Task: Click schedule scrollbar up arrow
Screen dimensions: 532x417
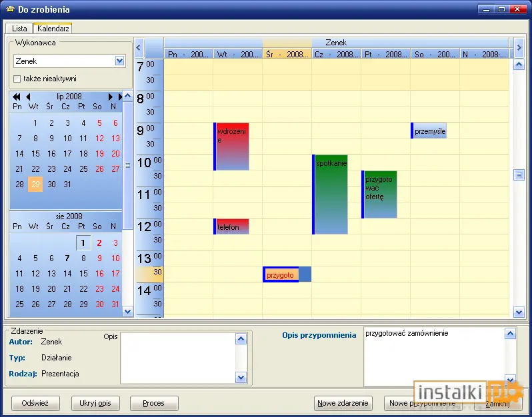Action: pos(519,65)
